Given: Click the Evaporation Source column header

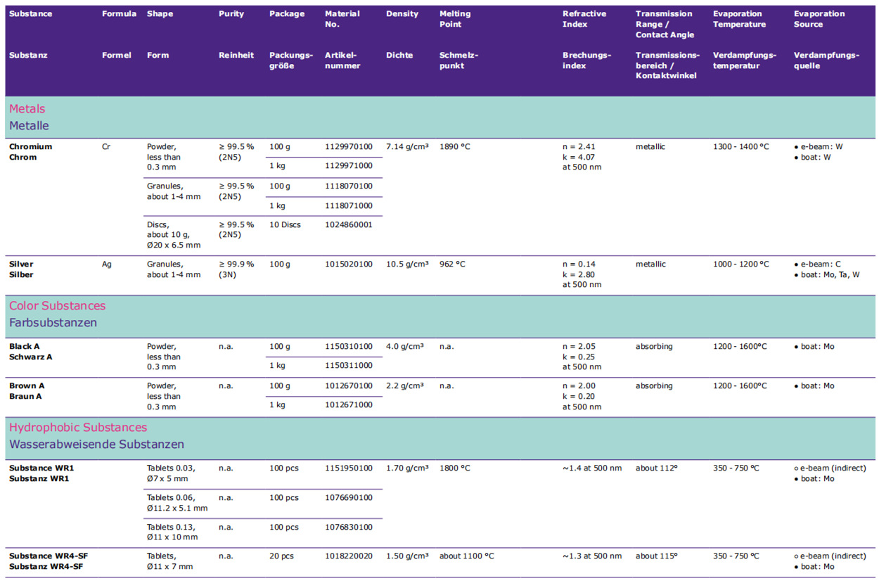Looking at the screenshot, I should coord(819,19).
